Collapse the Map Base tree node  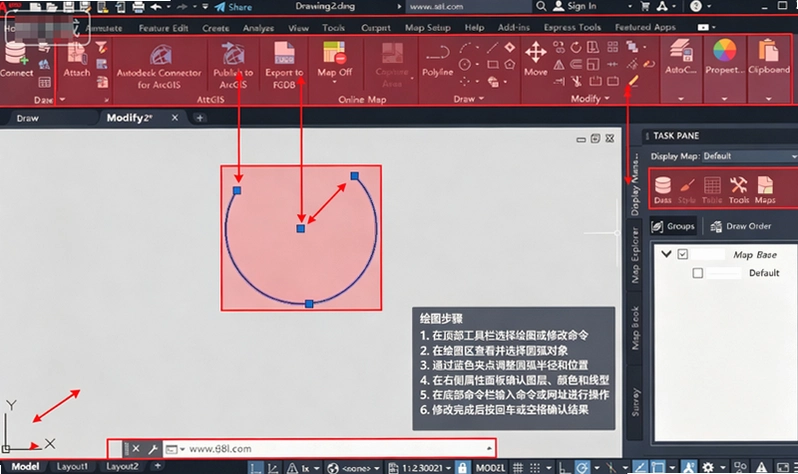point(666,254)
